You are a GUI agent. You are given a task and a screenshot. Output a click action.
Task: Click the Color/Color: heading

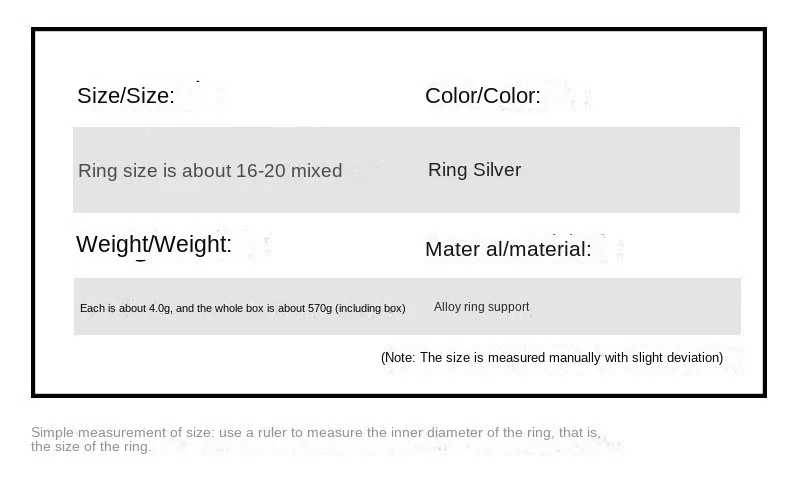[x=482, y=96]
